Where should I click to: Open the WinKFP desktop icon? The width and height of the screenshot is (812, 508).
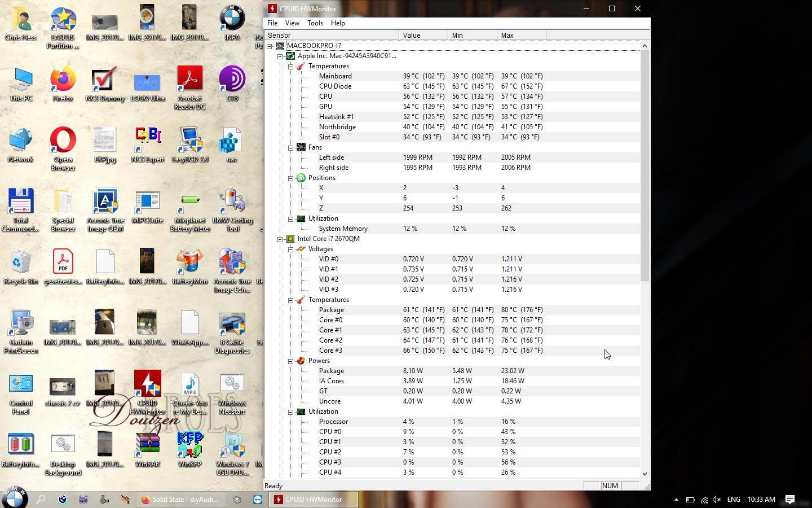(190, 450)
